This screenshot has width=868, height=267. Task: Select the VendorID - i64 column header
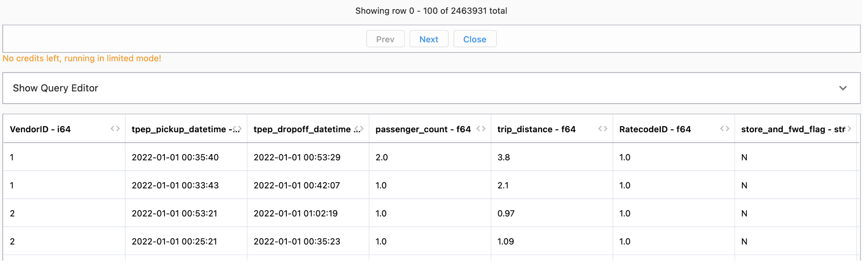pyautogui.click(x=40, y=129)
